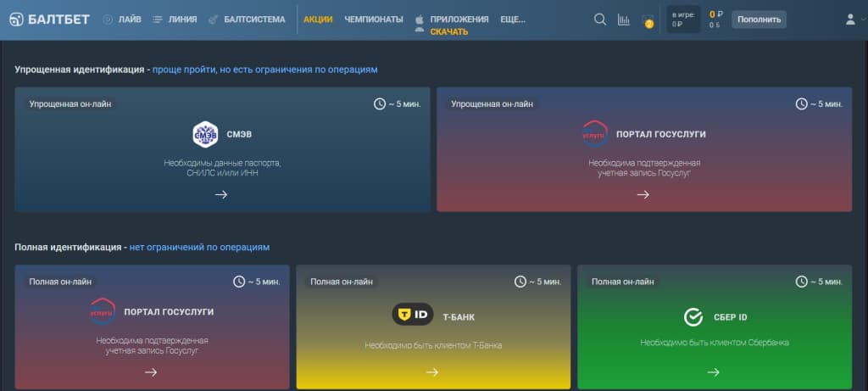The width and height of the screenshot is (868, 391).
Task: Click the Android app icon under the Apple logo
Action: click(420, 31)
